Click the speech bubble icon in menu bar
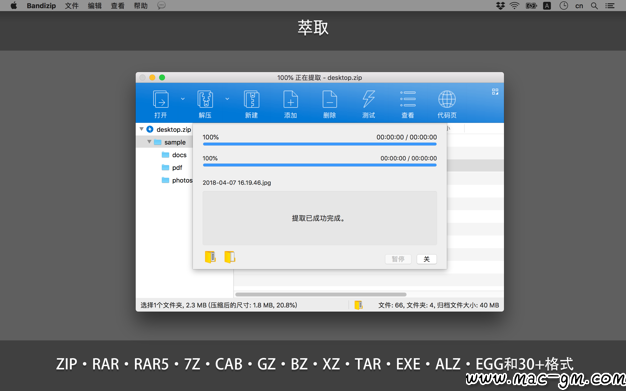The image size is (626, 391). [161, 6]
